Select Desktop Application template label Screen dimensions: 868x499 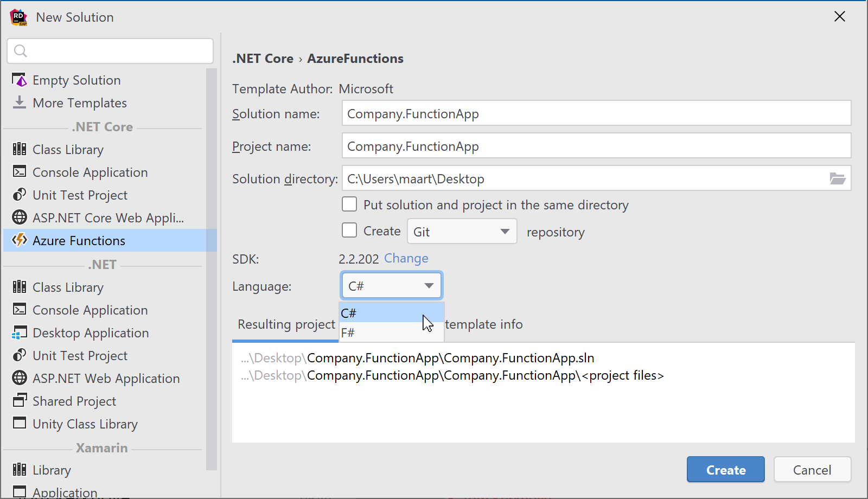[91, 333]
